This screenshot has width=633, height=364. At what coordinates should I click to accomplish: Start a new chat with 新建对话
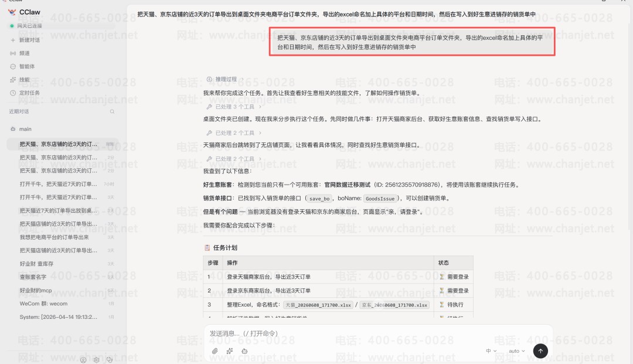click(25, 40)
